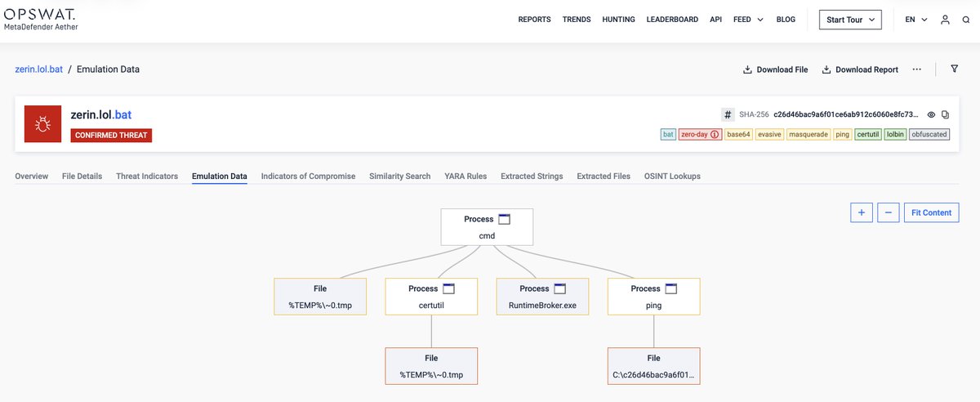Open the user account icon
The height and width of the screenshot is (402, 980).
pos(945,20)
